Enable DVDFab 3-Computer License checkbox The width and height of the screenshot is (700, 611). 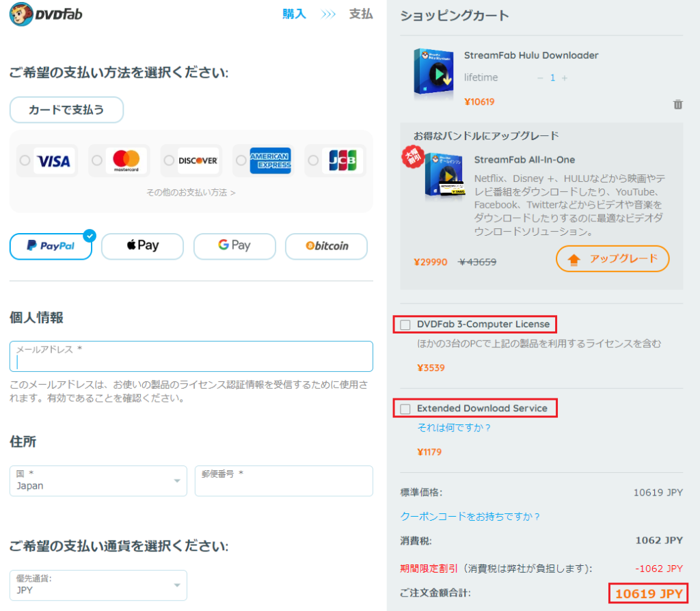tap(405, 325)
